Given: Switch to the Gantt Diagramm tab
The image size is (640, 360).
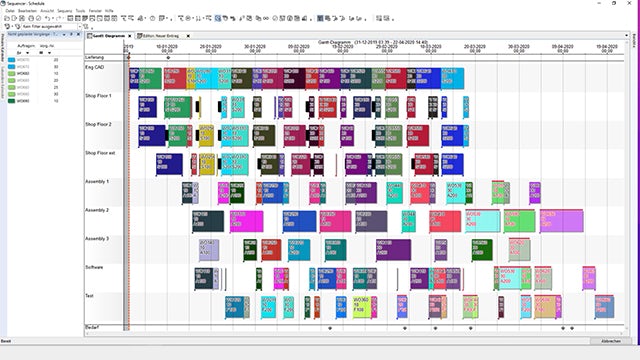Looking at the screenshot, I should click(108, 36).
